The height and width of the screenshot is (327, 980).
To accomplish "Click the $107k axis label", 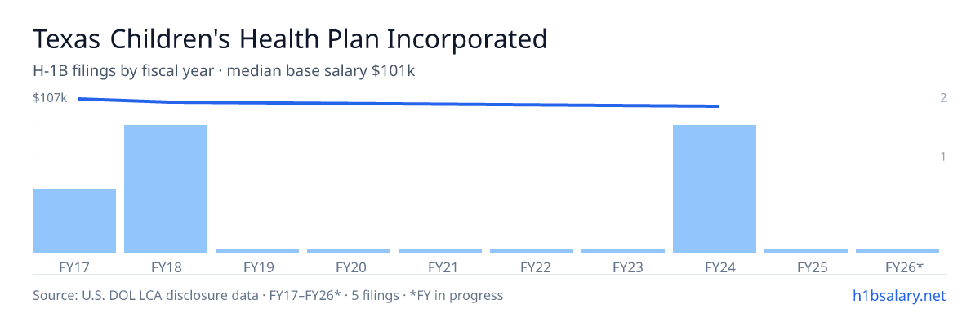I will coord(50,98).
